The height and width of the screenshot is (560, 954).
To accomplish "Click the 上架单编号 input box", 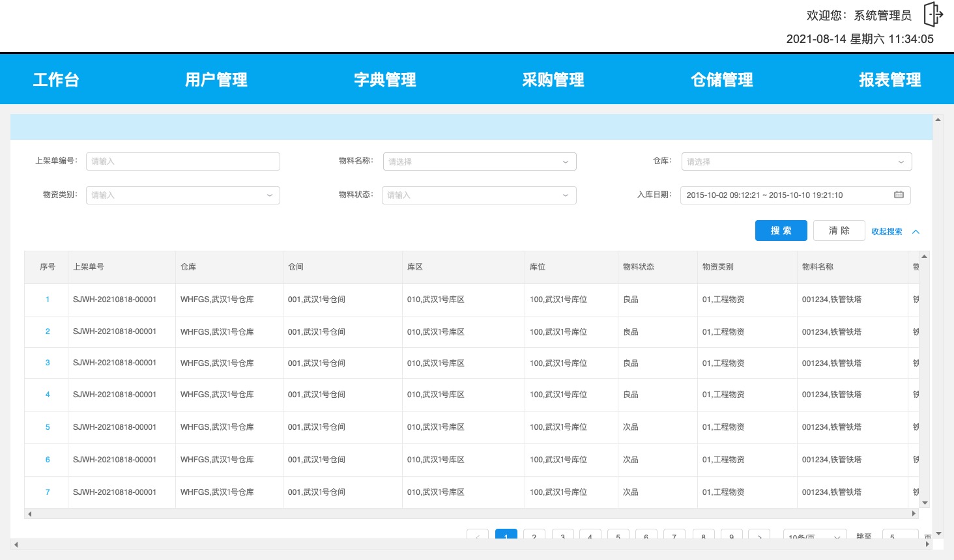I will click(182, 161).
